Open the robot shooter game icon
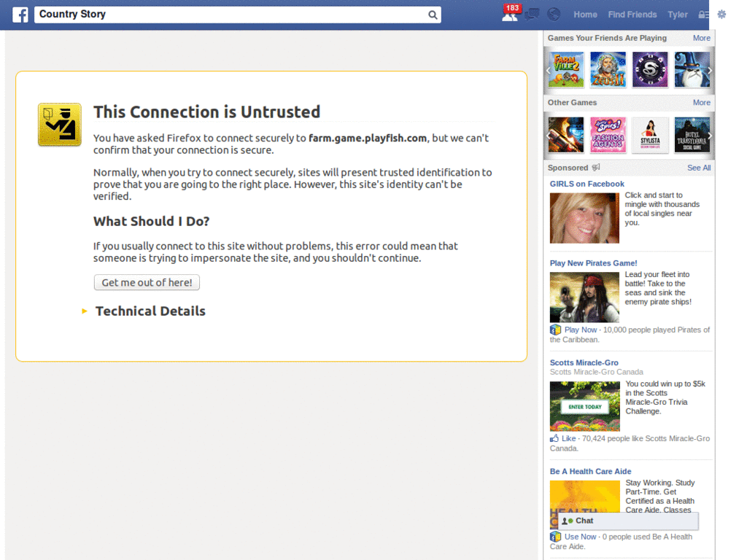 [x=566, y=135]
